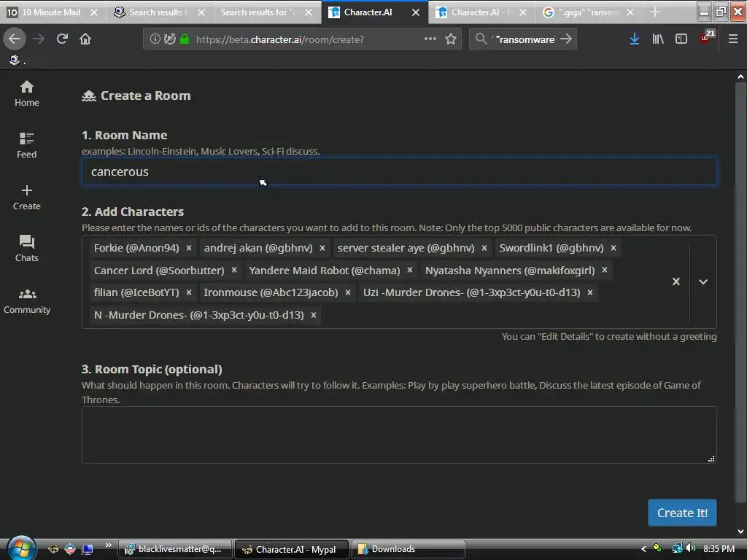This screenshot has height=560, width=747.
Task: Close the 10 Minute Mail tab
Action: click(94, 12)
